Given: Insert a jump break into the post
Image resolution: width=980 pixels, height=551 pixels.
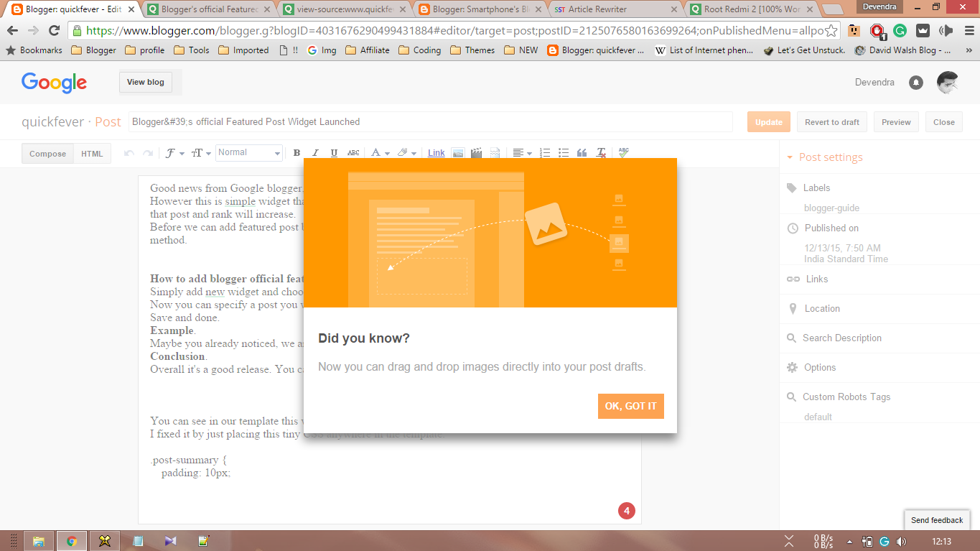Looking at the screenshot, I should tap(495, 152).
